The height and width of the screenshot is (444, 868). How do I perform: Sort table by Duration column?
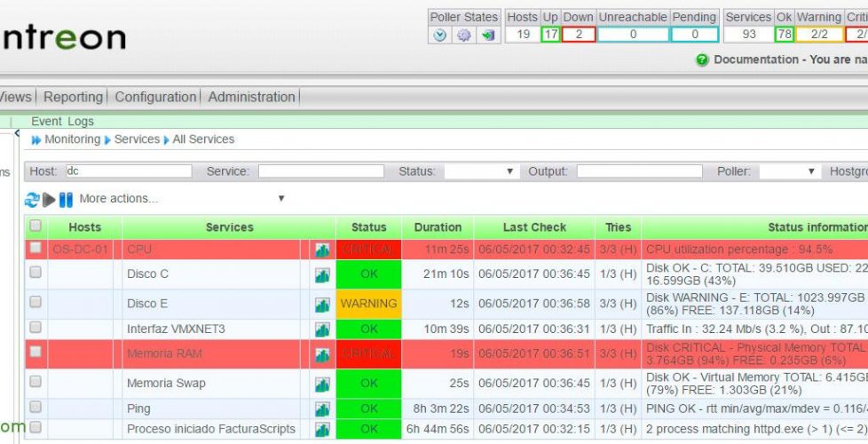point(438,227)
